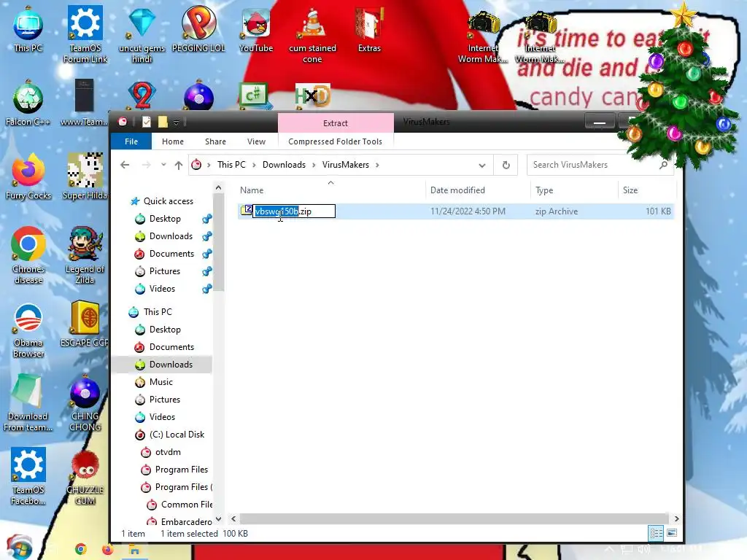Open uncut gems hindi desktop icon
Image resolution: width=747 pixels, height=560 pixels.
[x=142, y=35]
